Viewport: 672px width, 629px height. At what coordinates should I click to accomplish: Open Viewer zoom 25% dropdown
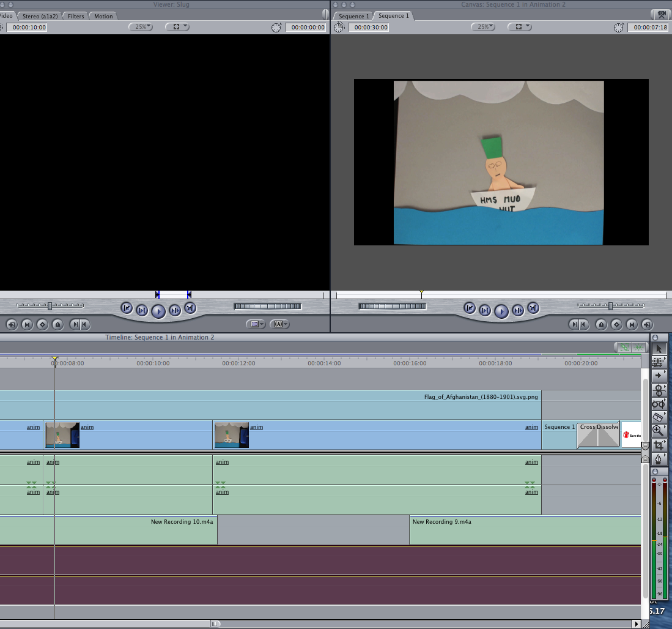(141, 27)
